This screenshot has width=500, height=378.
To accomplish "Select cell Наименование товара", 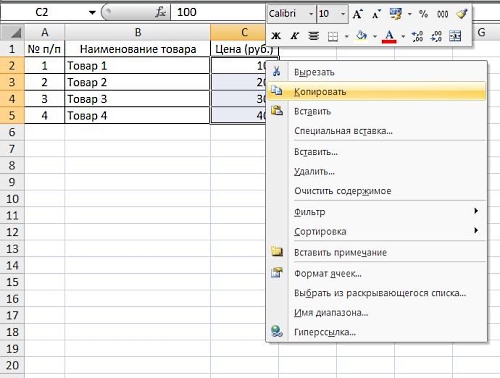I will point(138,49).
